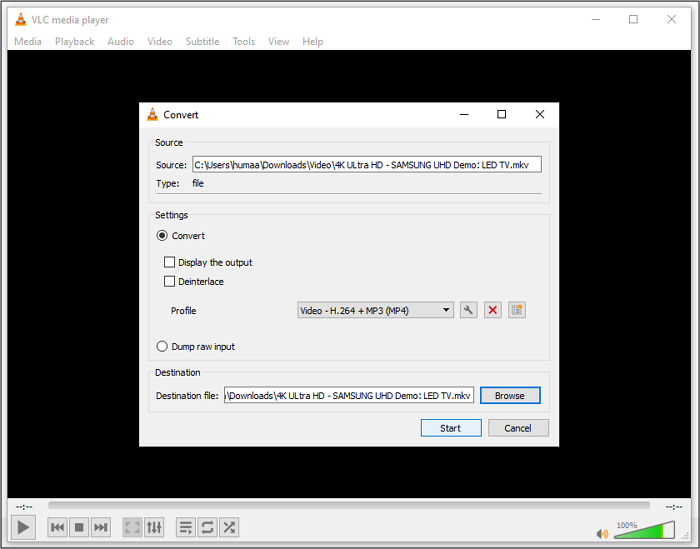Open the Media menu

point(28,41)
